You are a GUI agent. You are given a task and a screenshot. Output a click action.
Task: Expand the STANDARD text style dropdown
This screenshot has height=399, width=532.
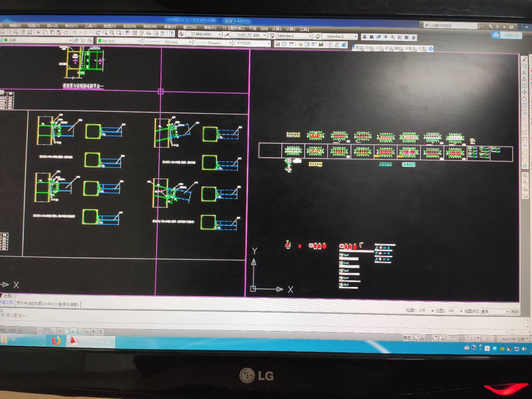(219, 34)
